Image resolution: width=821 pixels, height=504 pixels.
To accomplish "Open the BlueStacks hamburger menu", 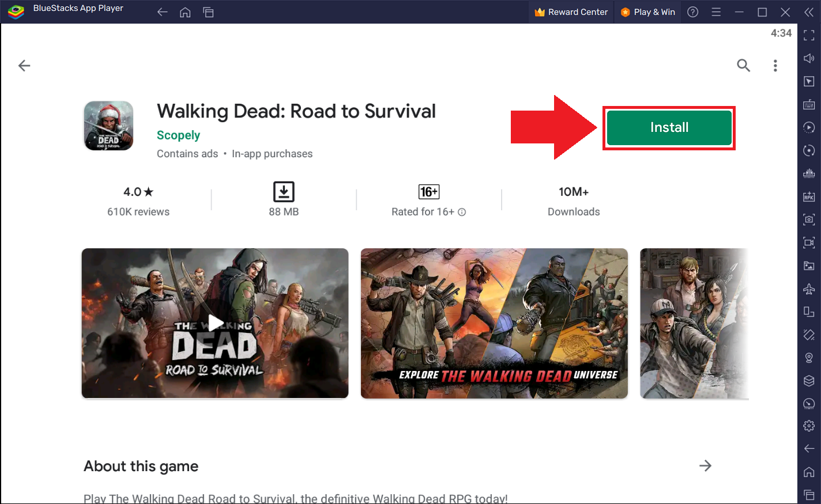I will click(716, 12).
